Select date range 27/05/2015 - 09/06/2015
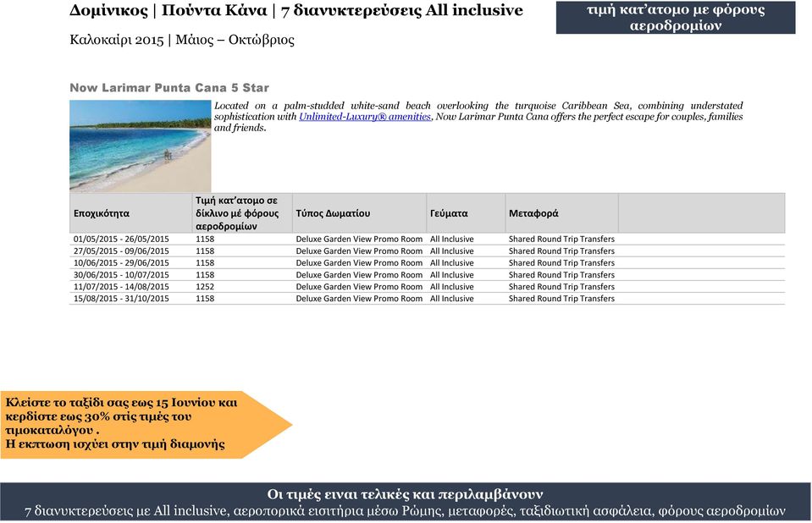The width and height of the screenshot is (812, 523). [121, 251]
